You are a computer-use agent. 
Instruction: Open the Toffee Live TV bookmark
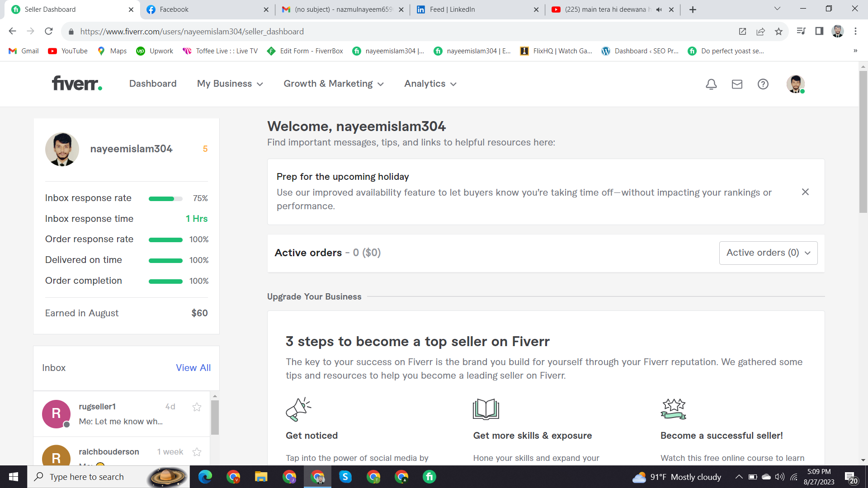tap(220, 51)
